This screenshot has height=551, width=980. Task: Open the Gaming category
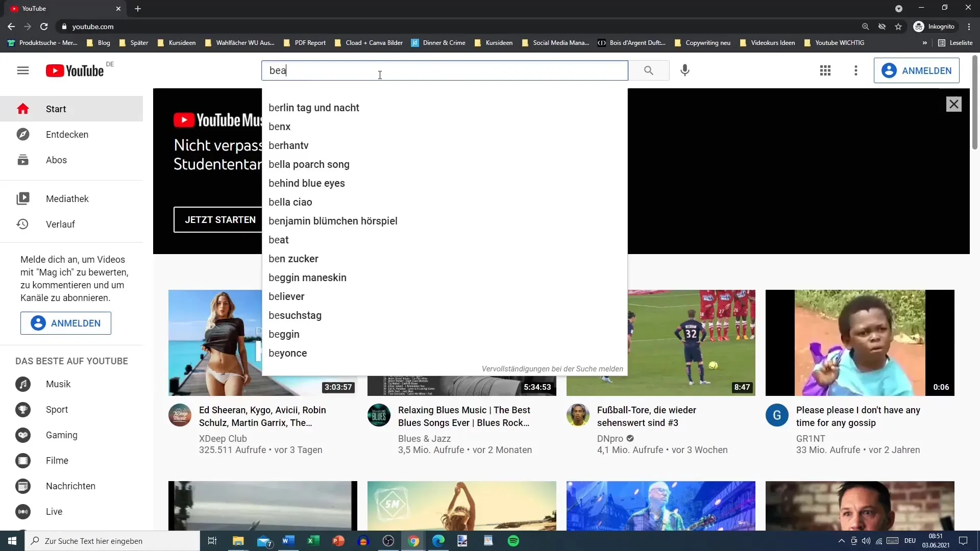click(x=71, y=435)
